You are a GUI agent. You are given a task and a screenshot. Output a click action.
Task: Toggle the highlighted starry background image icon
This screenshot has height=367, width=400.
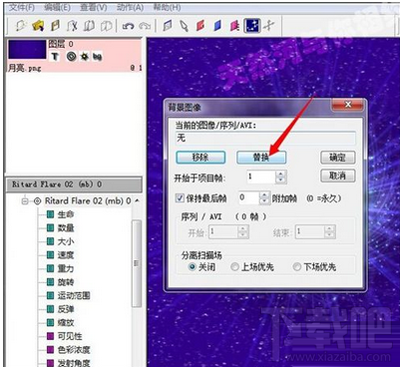252,25
